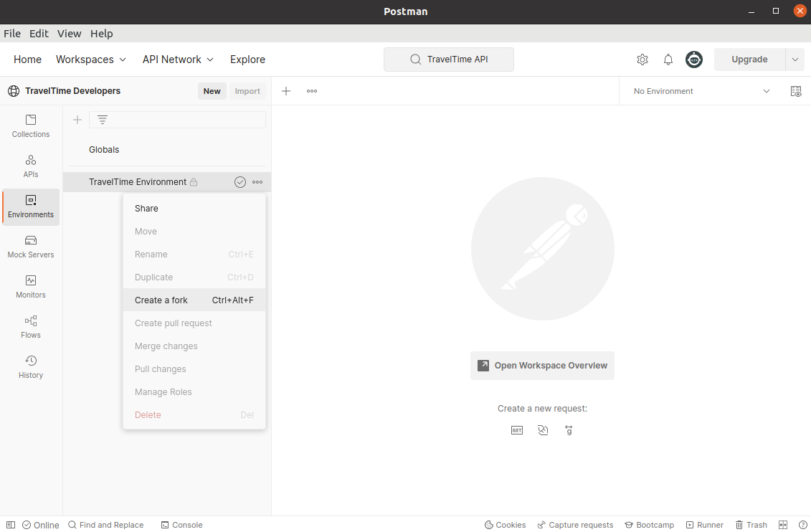Select Create a fork from context menu

(x=161, y=300)
